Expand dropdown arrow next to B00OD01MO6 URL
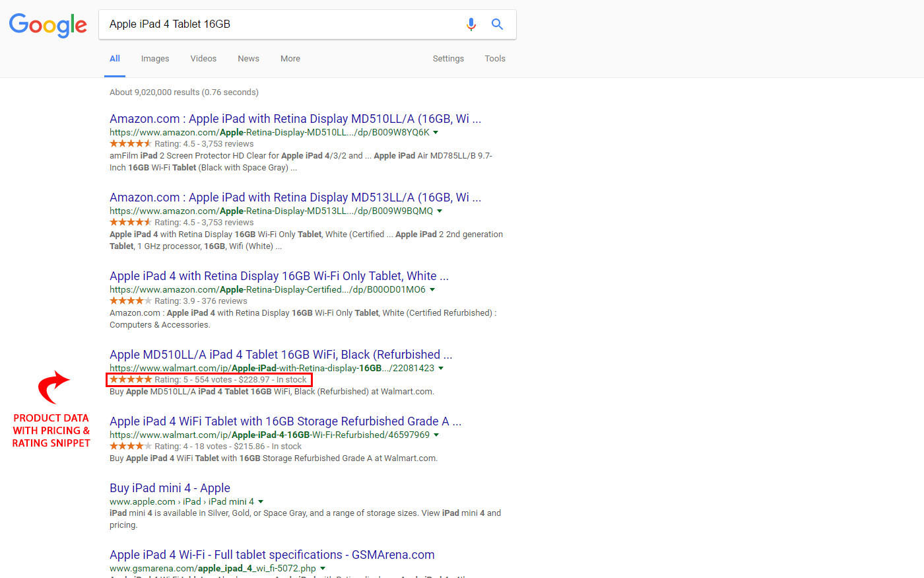Image resolution: width=924 pixels, height=578 pixels. [x=432, y=290]
